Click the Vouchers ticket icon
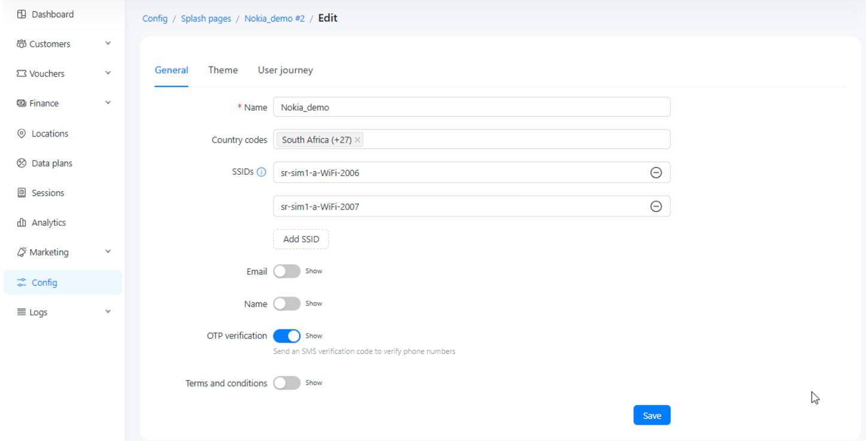868x448 pixels. tap(22, 74)
